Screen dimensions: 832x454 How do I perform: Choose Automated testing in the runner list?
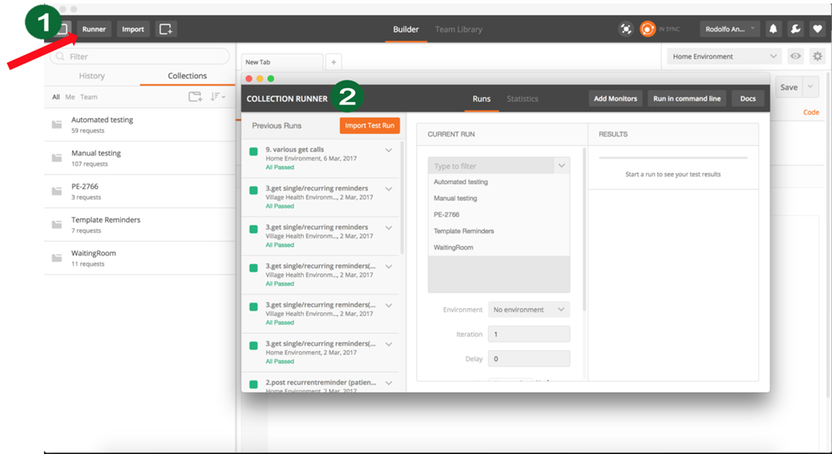(499, 182)
